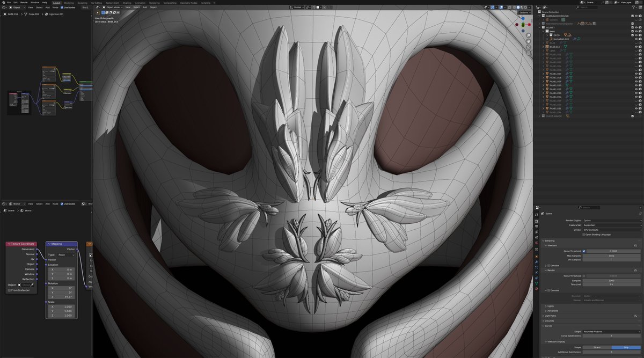Enable From Instancer checkbox
The height and width of the screenshot is (358, 644).
pyautogui.click(x=10, y=290)
